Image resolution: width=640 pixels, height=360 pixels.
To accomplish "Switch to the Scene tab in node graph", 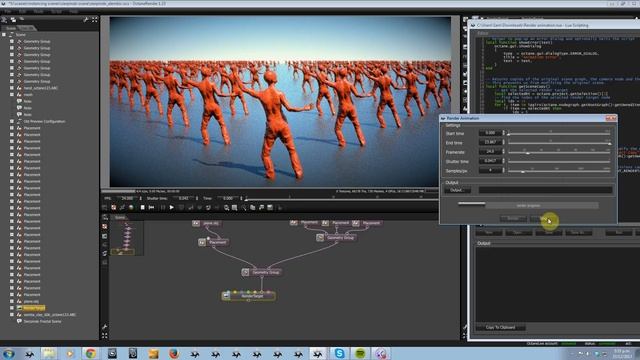I will 120,218.
